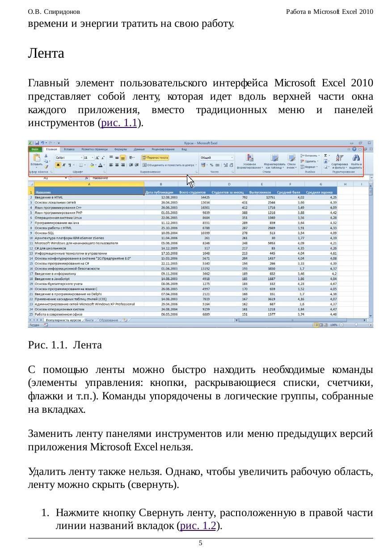Click the AutoSum sigma icon
Viewport: 392px width, 555px height.
(325, 155)
